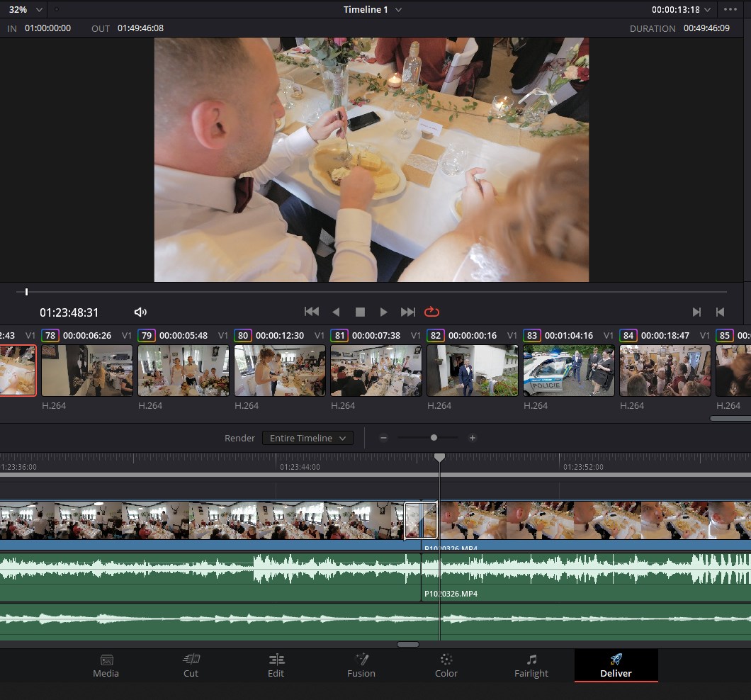Click the viewer scrubber bar handle
751x700 pixels.
pos(26,292)
